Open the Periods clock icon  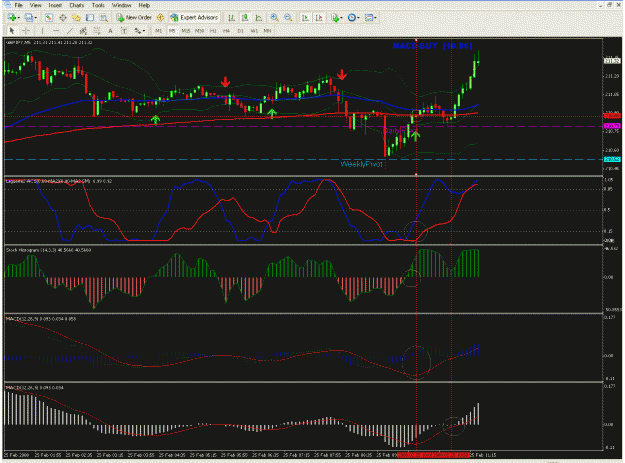click(x=352, y=18)
